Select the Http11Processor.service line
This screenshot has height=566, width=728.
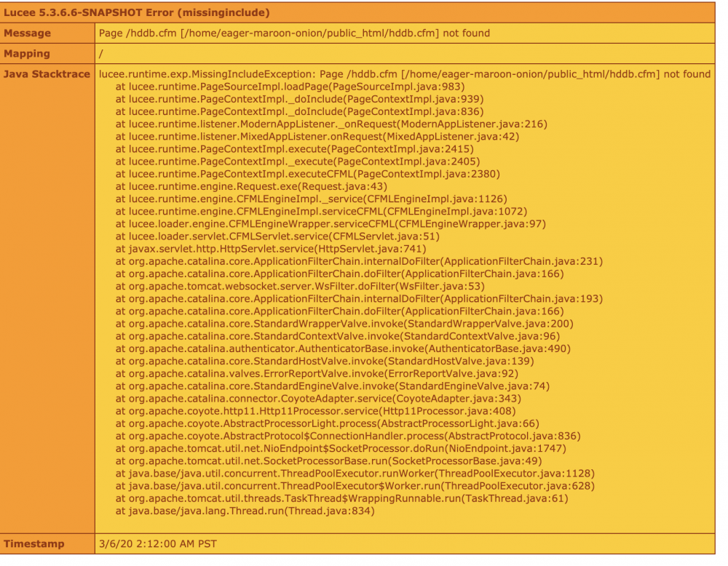[316, 412]
